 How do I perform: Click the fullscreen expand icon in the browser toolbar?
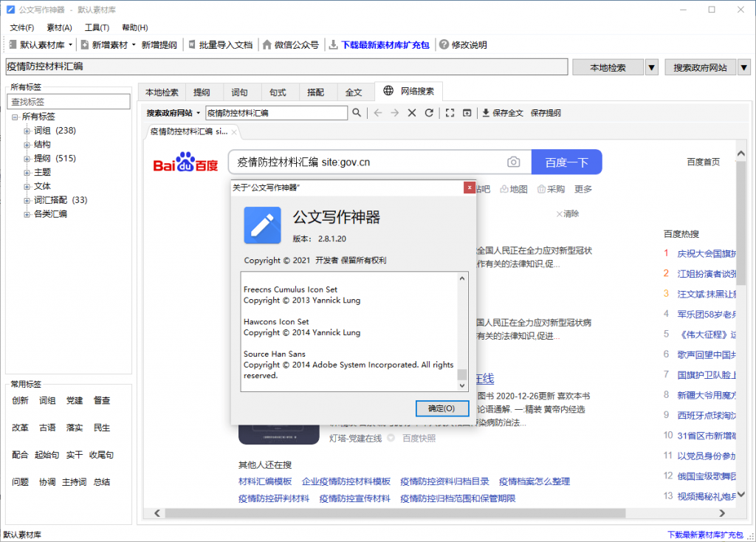[x=451, y=113]
